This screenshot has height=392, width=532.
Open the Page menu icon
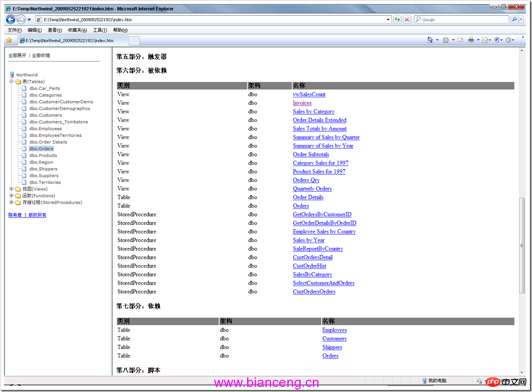486,40
